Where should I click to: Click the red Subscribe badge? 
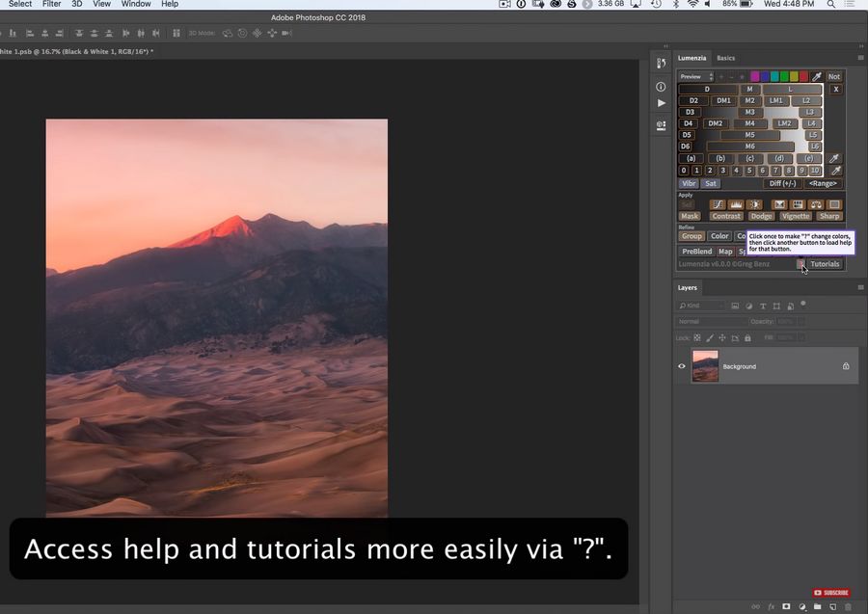tap(831, 593)
